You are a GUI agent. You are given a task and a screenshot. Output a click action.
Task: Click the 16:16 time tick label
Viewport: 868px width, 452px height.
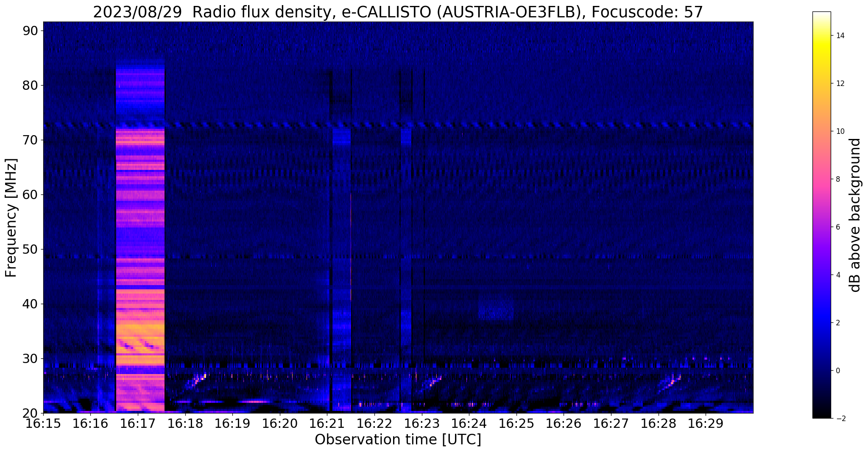(91, 423)
